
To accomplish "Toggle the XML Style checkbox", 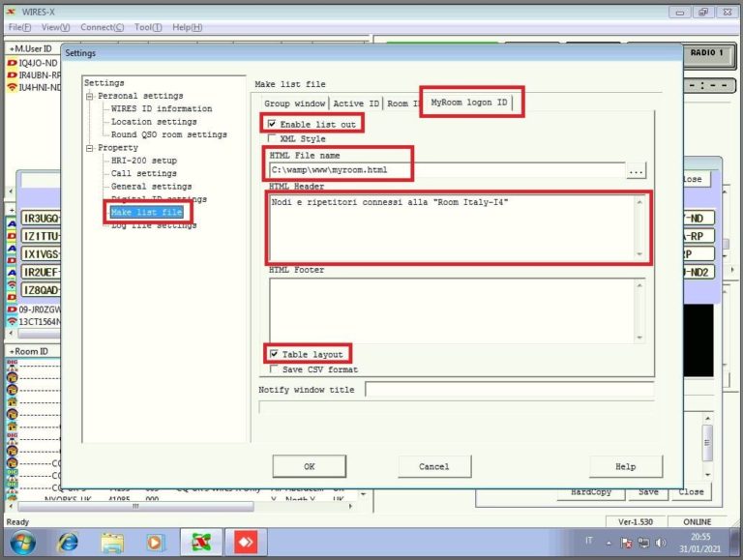I will (x=272, y=138).
